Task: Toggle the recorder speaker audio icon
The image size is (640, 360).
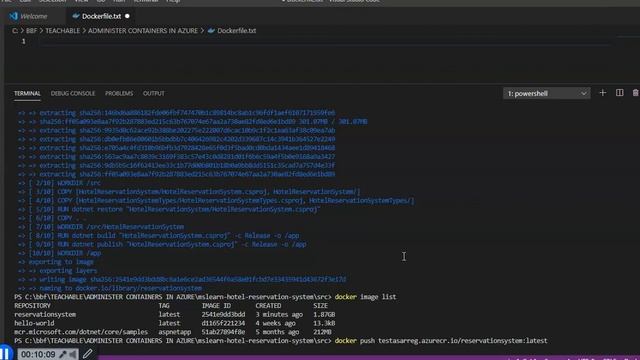Action: click(x=72, y=354)
